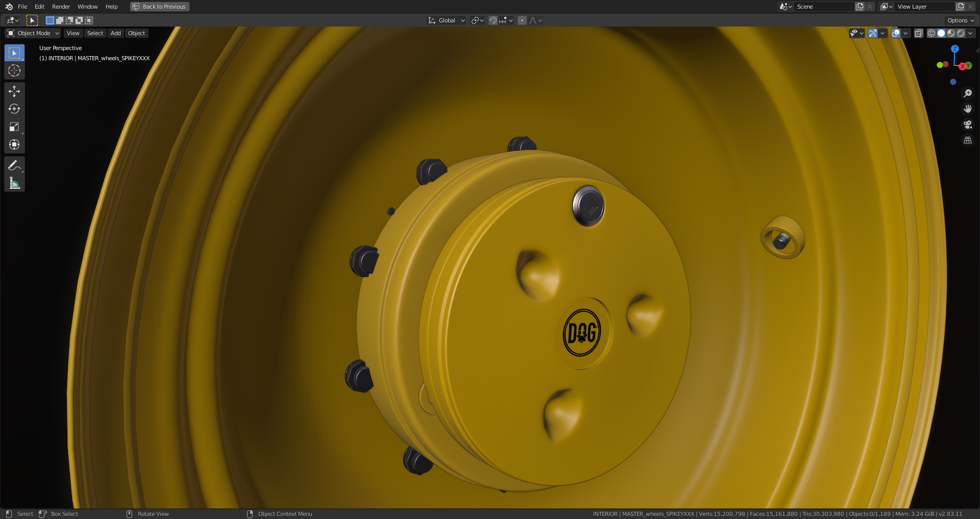
Task: Select the Rotate tool
Action: click(x=14, y=109)
